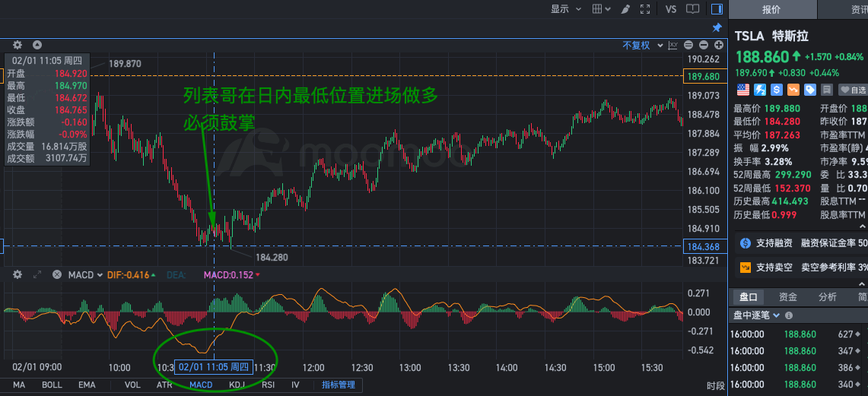Open the 显示 display options dropdown
Screen dimensions: 868x396
tap(566, 9)
